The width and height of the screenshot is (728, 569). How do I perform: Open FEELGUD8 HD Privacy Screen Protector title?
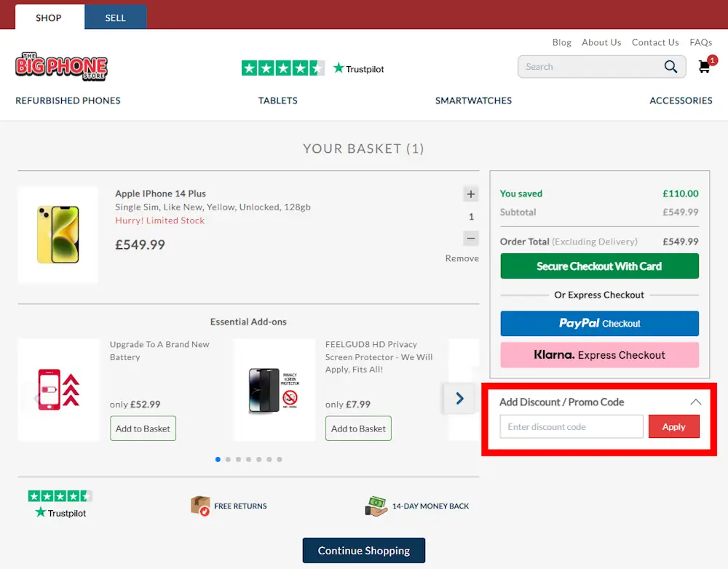[379, 357]
